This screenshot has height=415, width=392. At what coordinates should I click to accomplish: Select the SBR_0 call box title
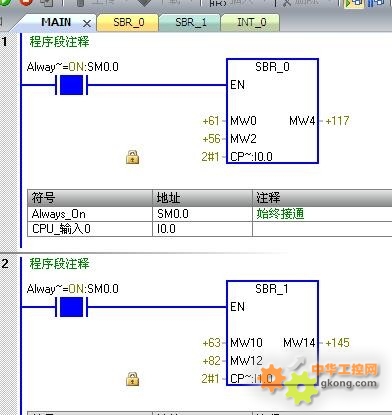coord(272,67)
